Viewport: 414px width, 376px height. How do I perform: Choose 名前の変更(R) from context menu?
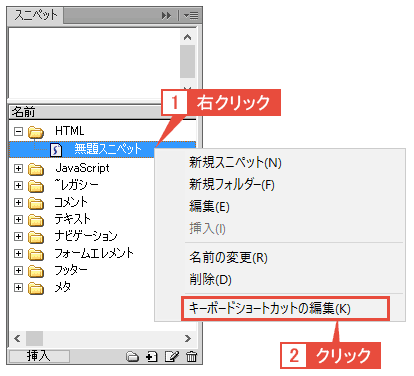(228, 257)
